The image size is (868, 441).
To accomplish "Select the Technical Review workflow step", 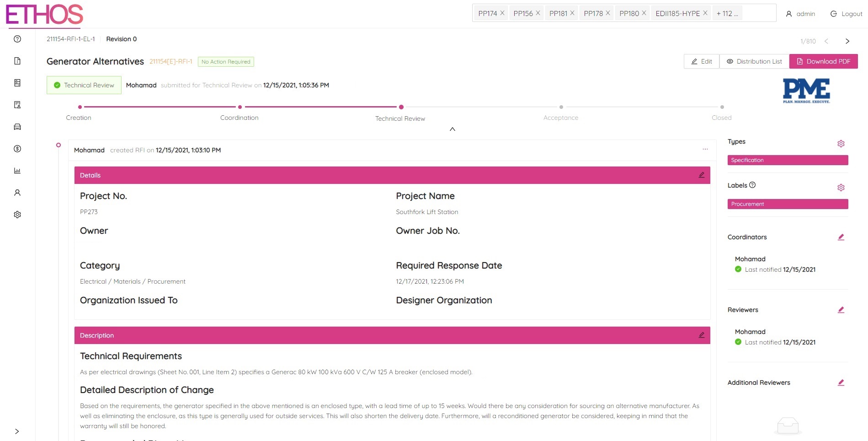I will (401, 107).
